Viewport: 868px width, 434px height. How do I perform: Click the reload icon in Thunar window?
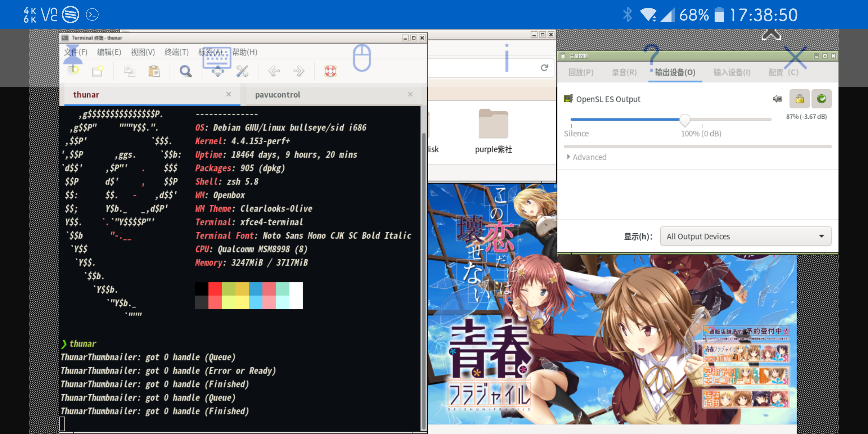pos(544,68)
